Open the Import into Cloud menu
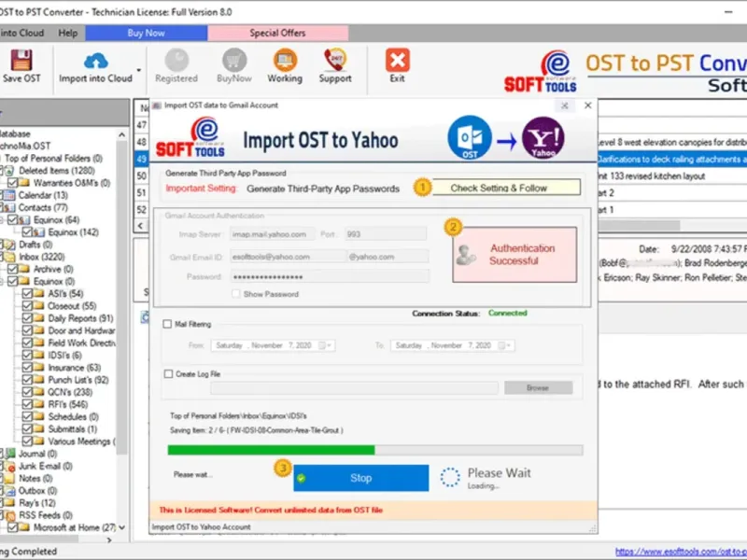This screenshot has height=560, width=747. pos(21,33)
